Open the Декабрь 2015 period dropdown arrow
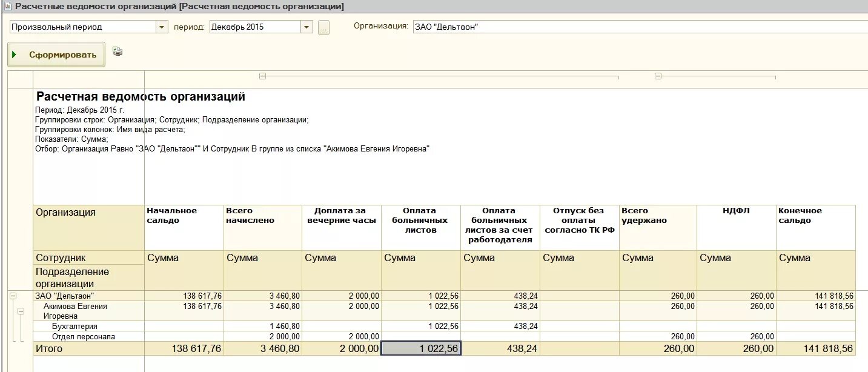This screenshot has width=868, height=372. pyautogui.click(x=306, y=27)
